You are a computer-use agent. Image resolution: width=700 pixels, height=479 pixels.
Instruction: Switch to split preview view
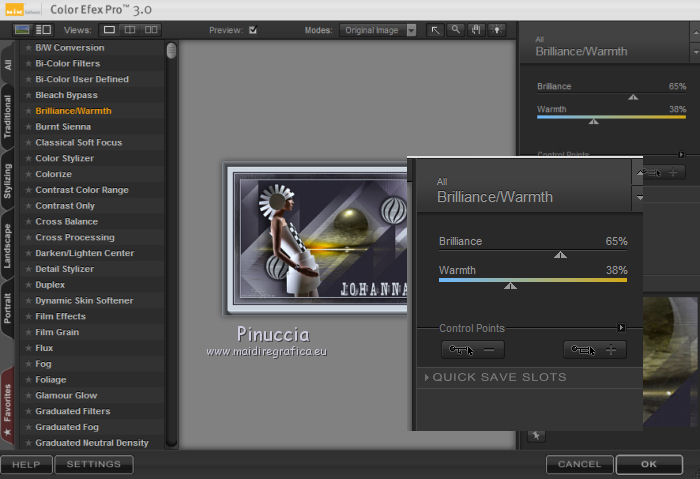(130, 30)
